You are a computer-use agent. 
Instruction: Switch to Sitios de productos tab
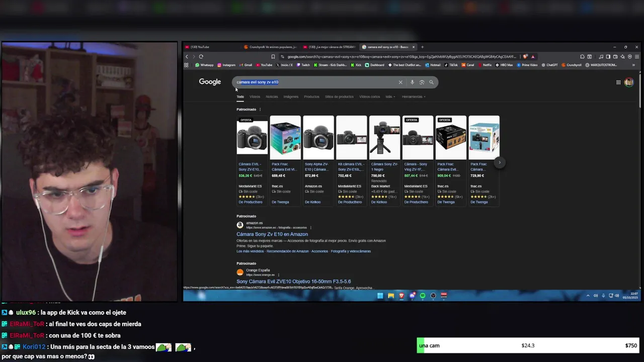coord(339,97)
